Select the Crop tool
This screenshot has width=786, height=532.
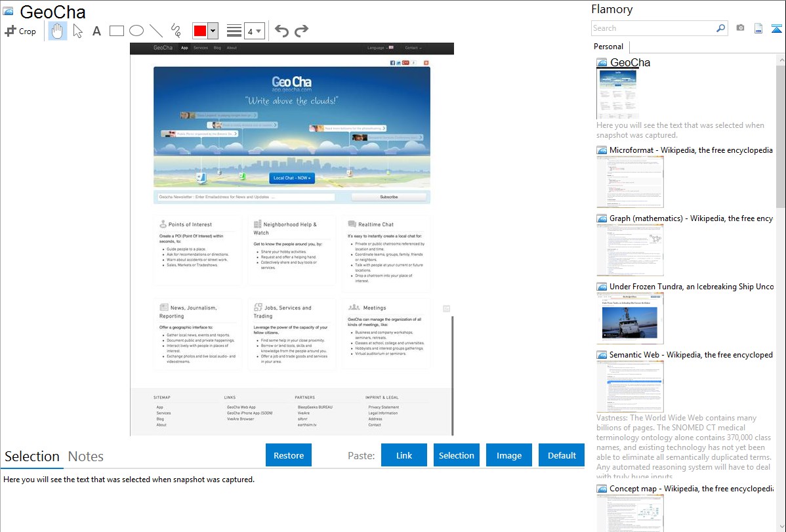(20, 31)
